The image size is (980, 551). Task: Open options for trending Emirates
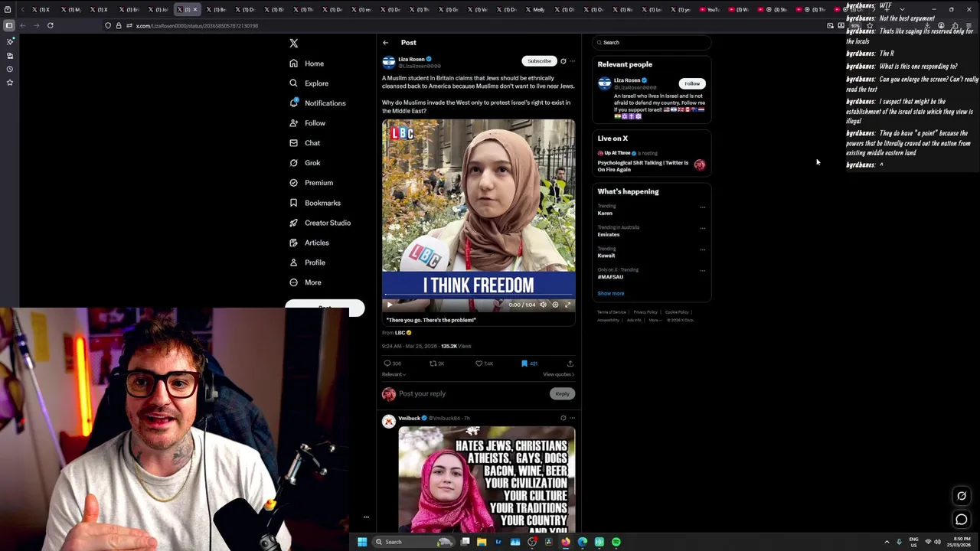click(x=702, y=229)
